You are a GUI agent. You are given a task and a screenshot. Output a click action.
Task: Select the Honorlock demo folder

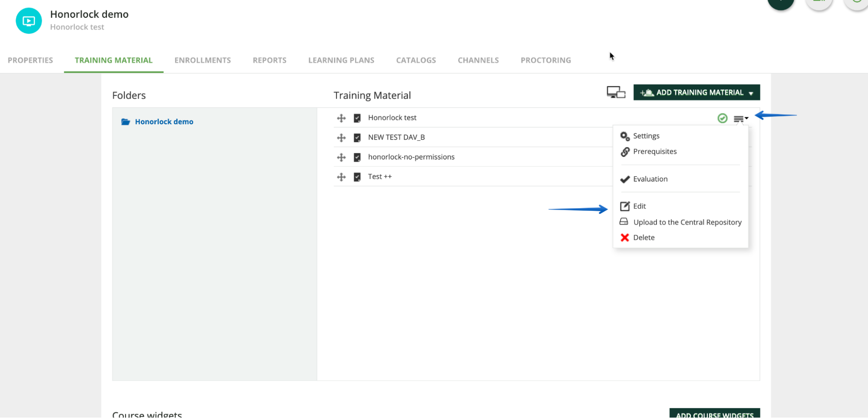point(164,122)
